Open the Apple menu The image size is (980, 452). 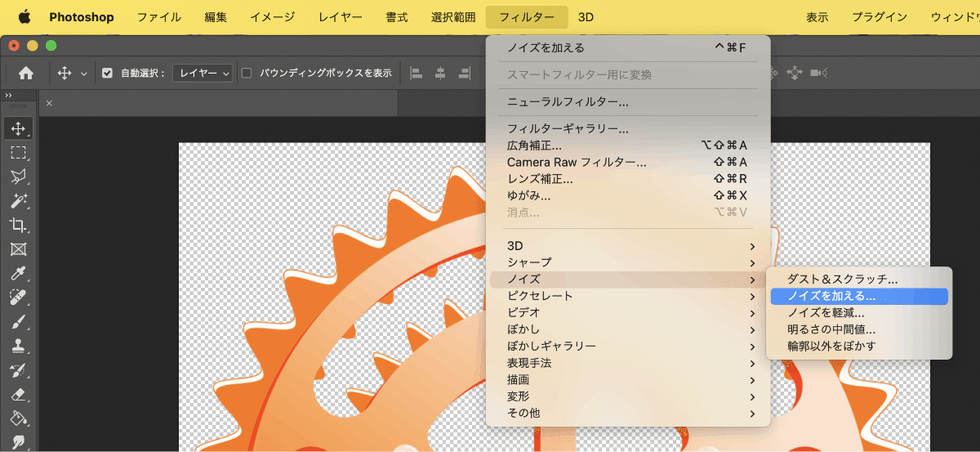[x=24, y=16]
